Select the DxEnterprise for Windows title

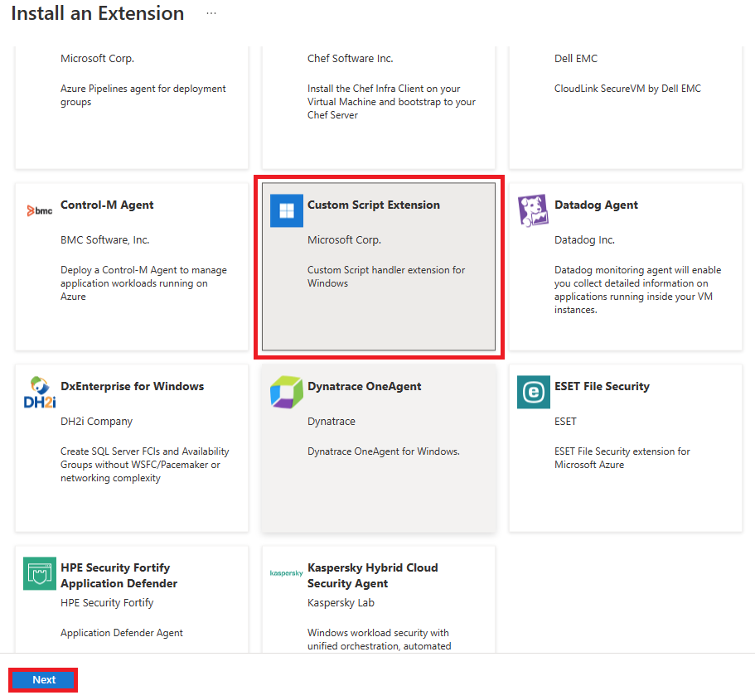point(133,387)
